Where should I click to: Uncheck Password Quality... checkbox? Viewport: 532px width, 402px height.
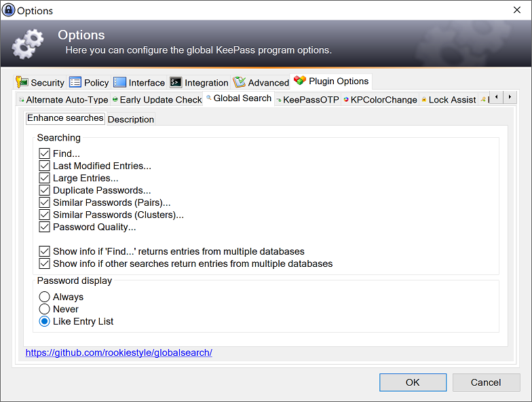pyautogui.click(x=45, y=227)
